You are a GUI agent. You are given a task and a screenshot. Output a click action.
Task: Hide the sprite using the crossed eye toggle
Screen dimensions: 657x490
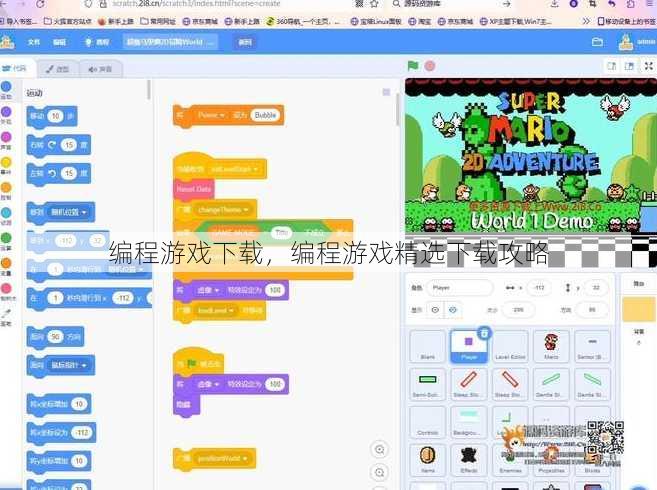pyautogui.click(x=453, y=310)
